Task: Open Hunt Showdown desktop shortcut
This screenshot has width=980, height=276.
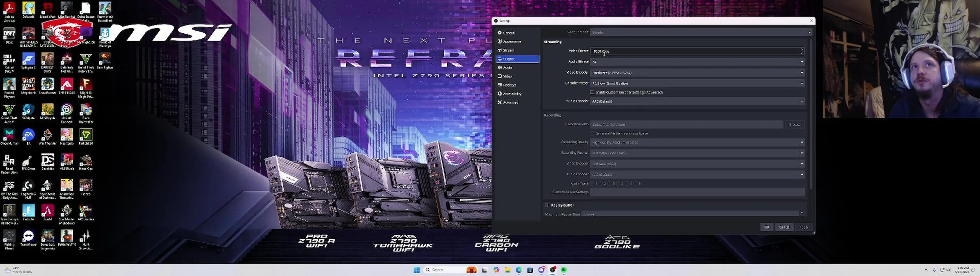Action: coord(86,240)
